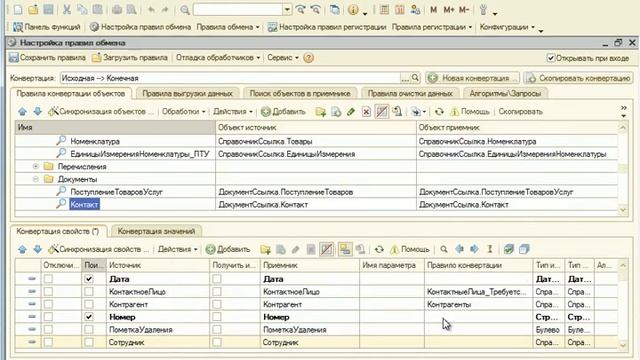Click the magnifier search icon beside search box
Screen dimensions: 640x360
click(x=185, y=9)
